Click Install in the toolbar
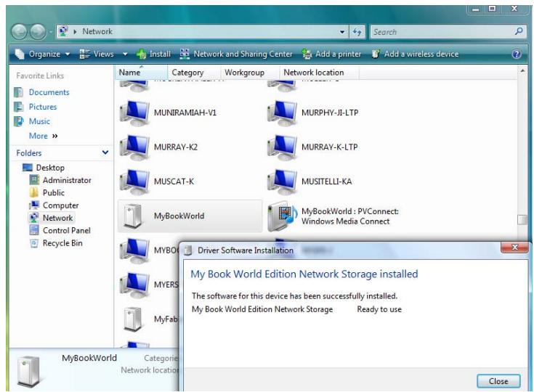Screen dimensions: 534x392 point(153,54)
